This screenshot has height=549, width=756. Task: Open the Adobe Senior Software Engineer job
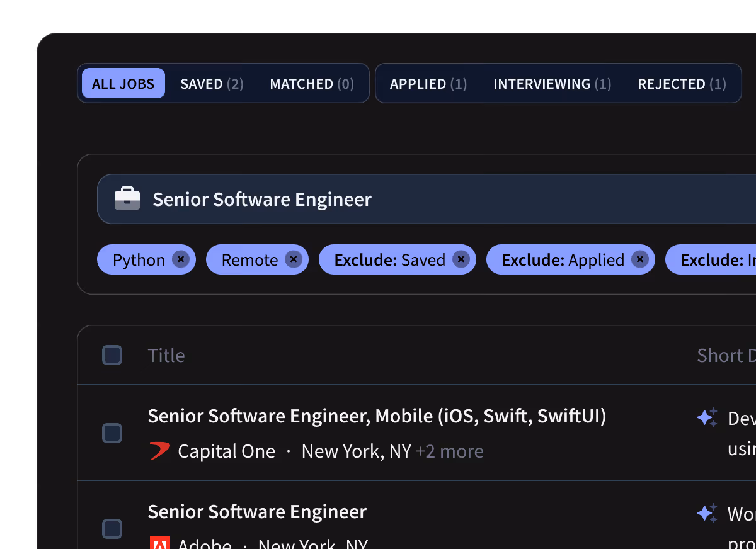click(257, 512)
